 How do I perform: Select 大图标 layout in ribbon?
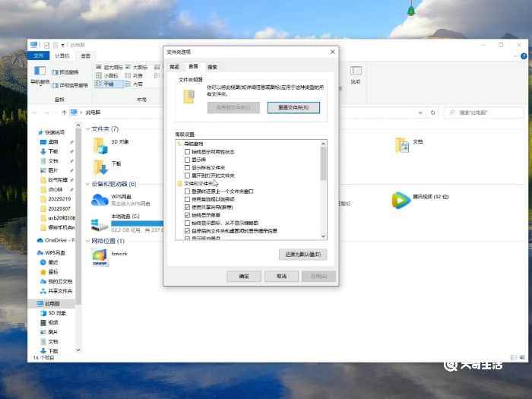tap(136, 67)
